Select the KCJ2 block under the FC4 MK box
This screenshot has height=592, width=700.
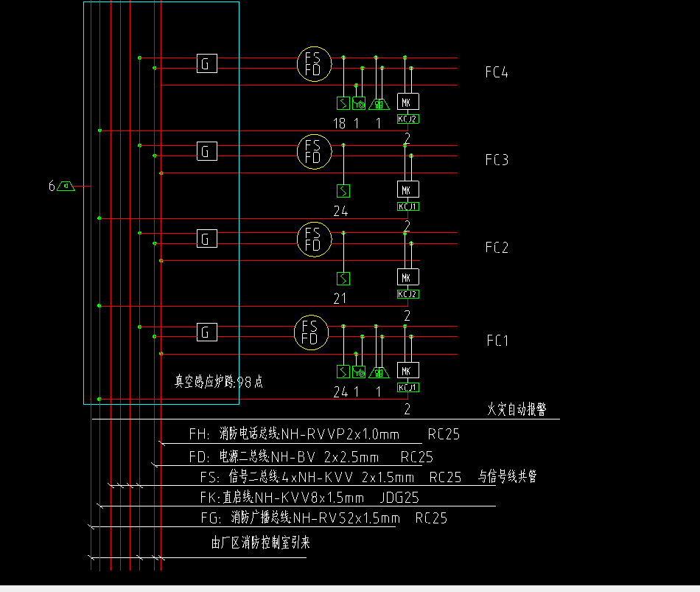coord(408,119)
